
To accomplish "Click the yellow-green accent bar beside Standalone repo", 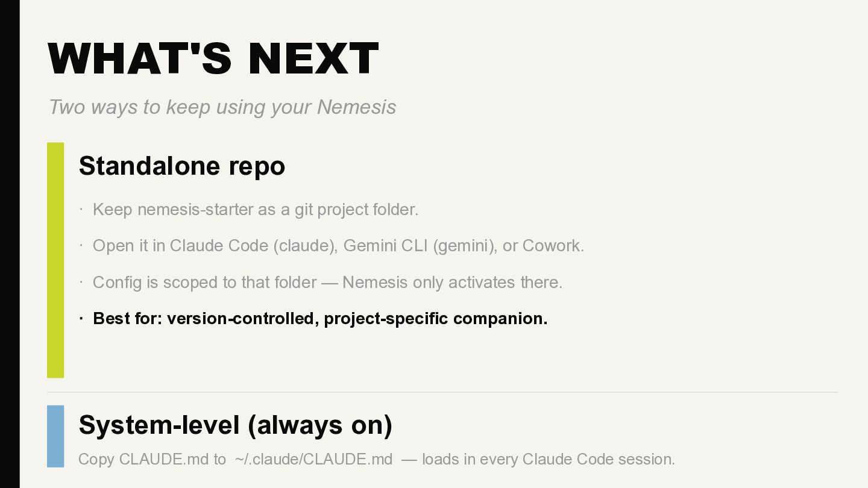I will [55, 260].
